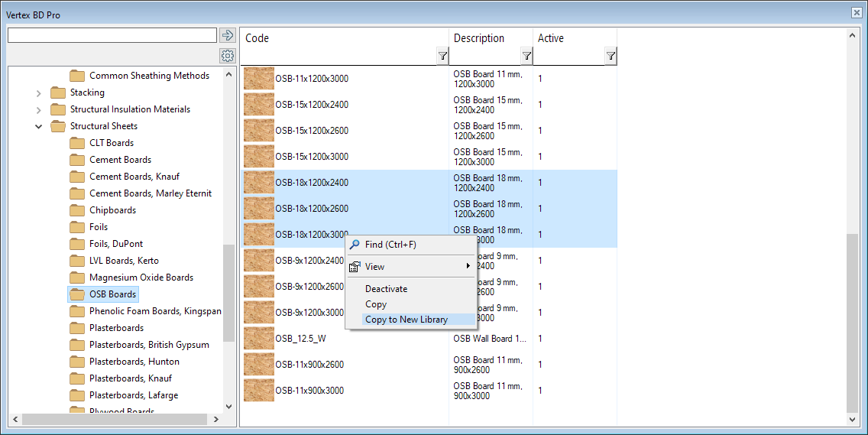868x435 pixels.
Task: Click the tree panel scroll down arrow
Action: tap(228, 407)
